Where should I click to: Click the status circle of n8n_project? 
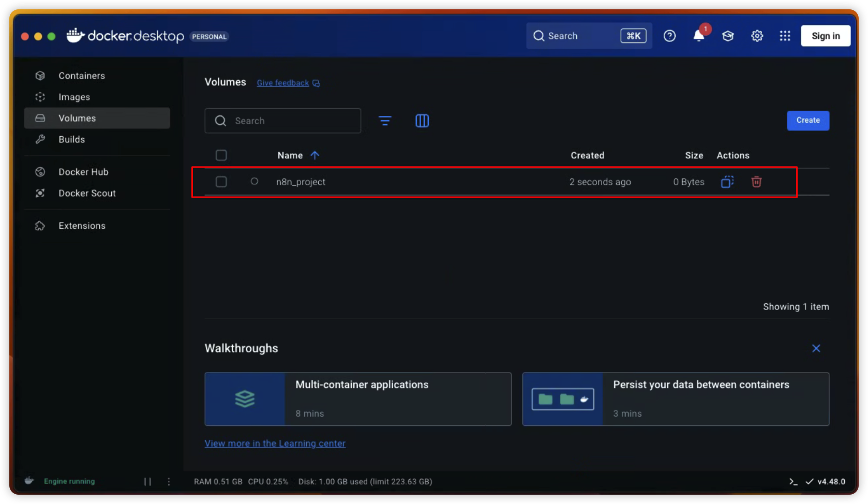pyautogui.click(x=254, y=181)
